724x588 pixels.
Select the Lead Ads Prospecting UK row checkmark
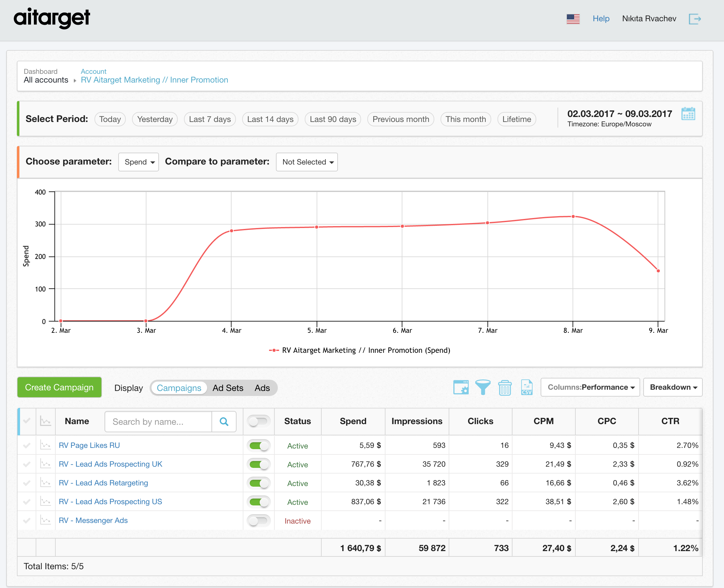(27, 464)
